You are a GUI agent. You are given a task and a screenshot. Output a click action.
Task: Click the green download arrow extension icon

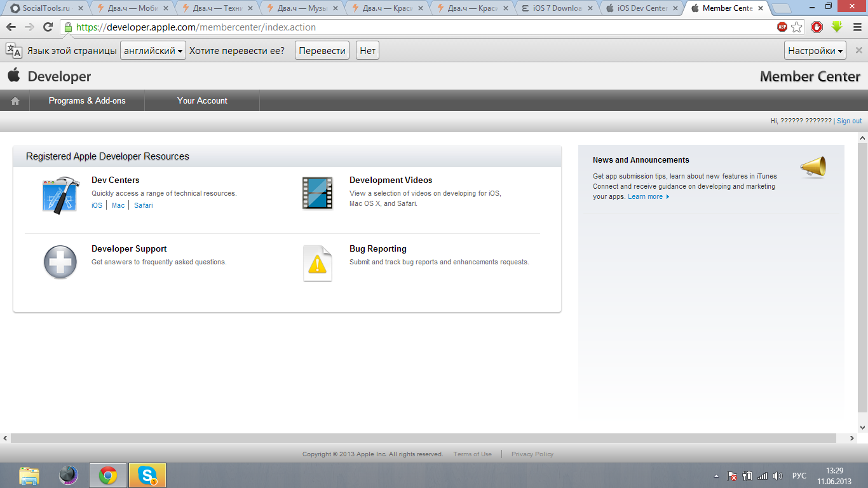[x=837, y=27]
